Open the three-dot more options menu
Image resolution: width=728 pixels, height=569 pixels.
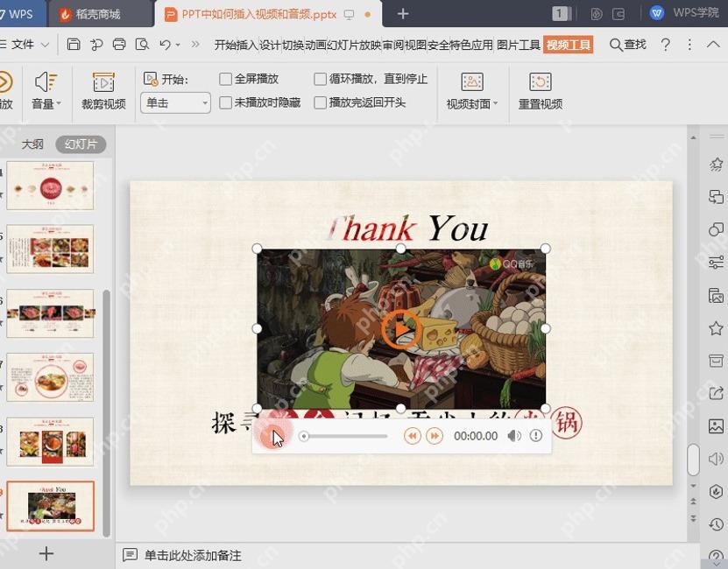pyautogui.click(x=689, y=45)
